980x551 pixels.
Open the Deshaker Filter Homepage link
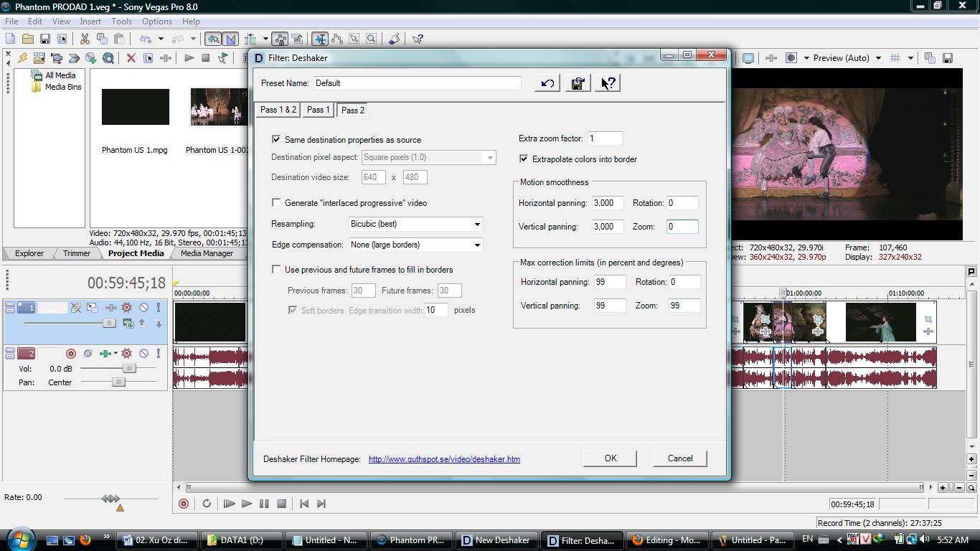[444, 459]
